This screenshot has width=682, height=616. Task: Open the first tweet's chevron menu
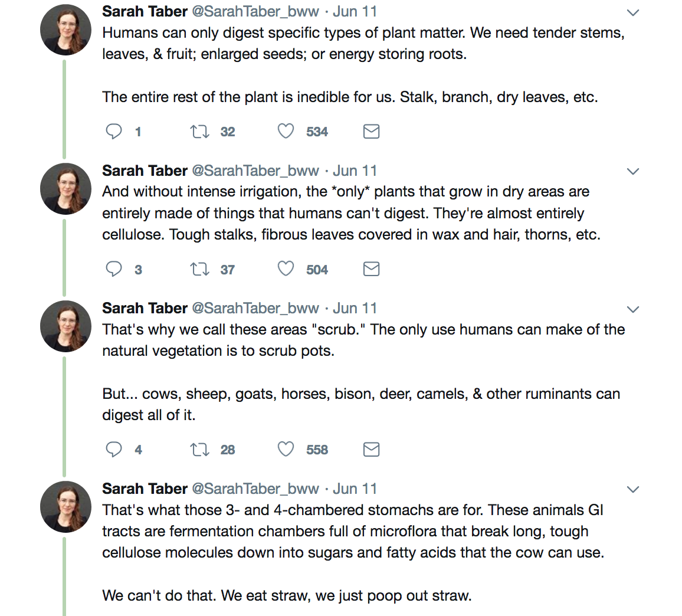pyautogui.click(x=633, y=12)
